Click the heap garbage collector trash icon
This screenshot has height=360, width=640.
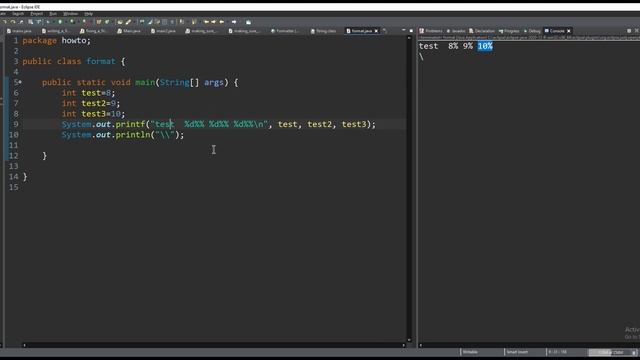(x=634, y=352)
